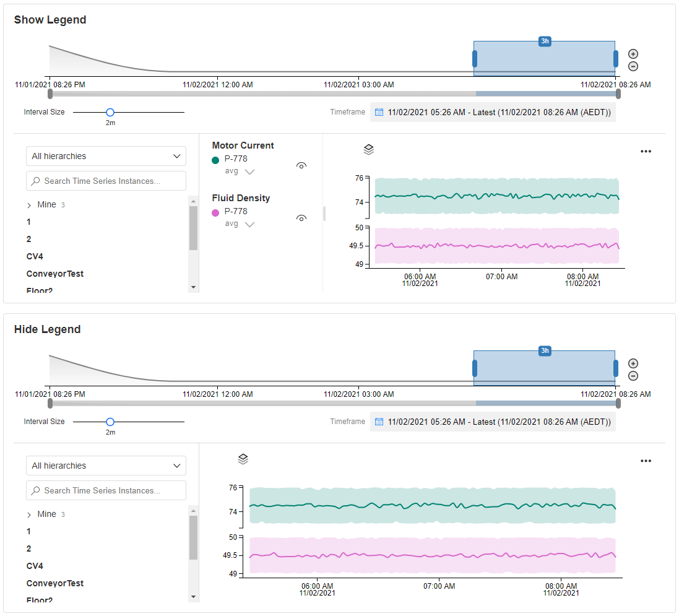Click the Mine label in Show Legend hierarchy
The width and height of the screenshot is (679, 616).
47,204
